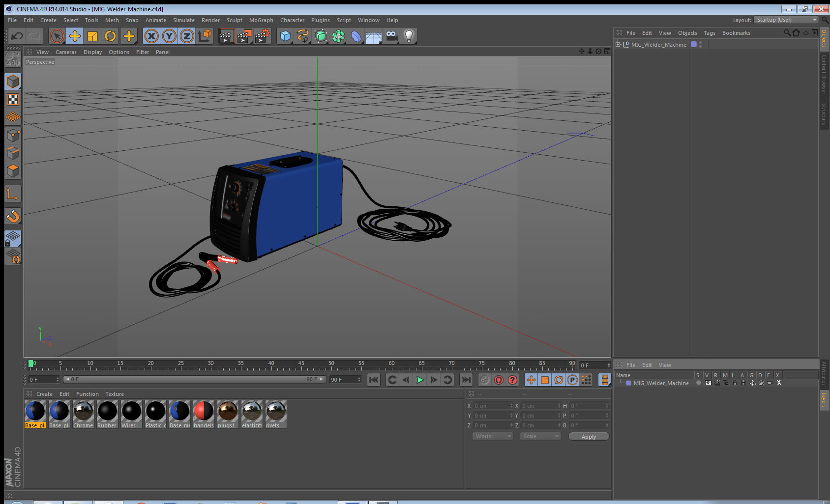Viewport: 830px width, 504px height.
Task: Select the handels red material swatch
Action: (204, 414)
